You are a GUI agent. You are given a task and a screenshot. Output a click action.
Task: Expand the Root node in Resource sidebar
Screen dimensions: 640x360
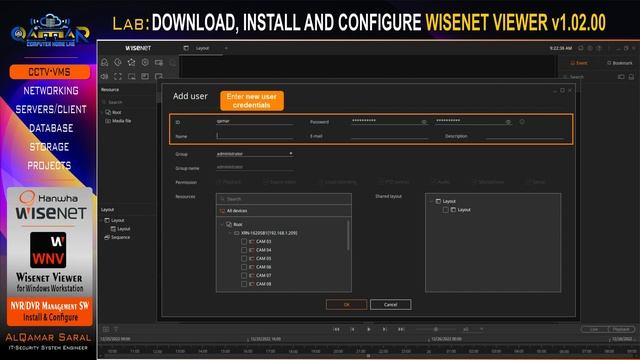click(102, 112)
